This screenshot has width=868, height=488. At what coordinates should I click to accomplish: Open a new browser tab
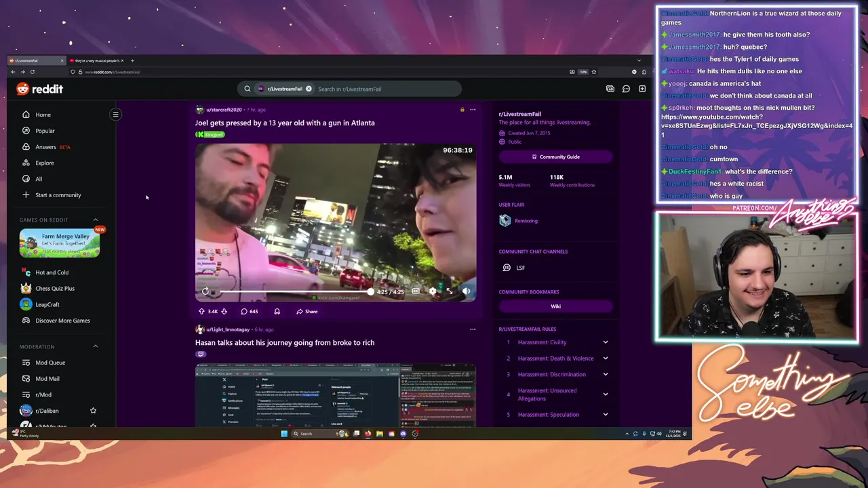coord(132,61)
